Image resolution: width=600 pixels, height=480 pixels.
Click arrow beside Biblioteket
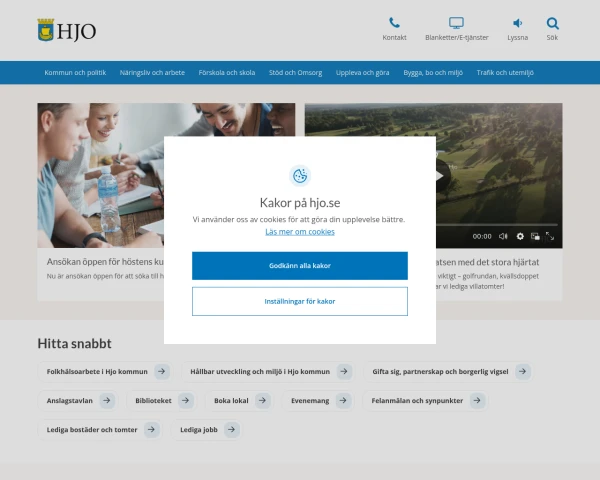[186, 400]
